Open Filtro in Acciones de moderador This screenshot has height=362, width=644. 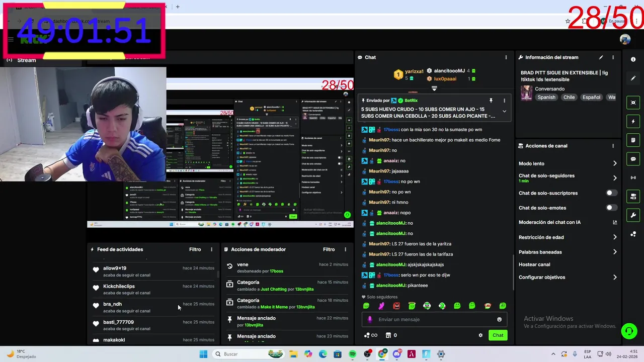click(x=329, y=249)
